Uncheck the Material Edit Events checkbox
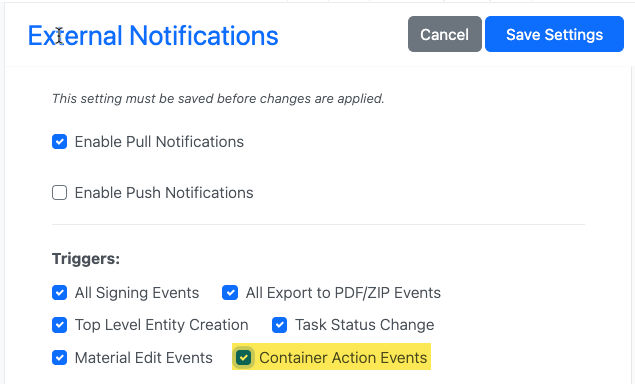The image size is (635, 384). pos(60,358)
